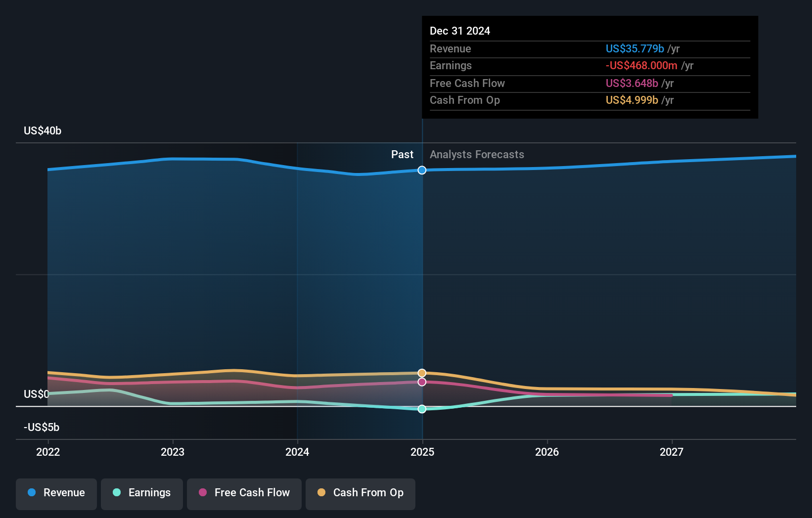Click the Earnings row label in tooltip

click(x=451, y=65)
